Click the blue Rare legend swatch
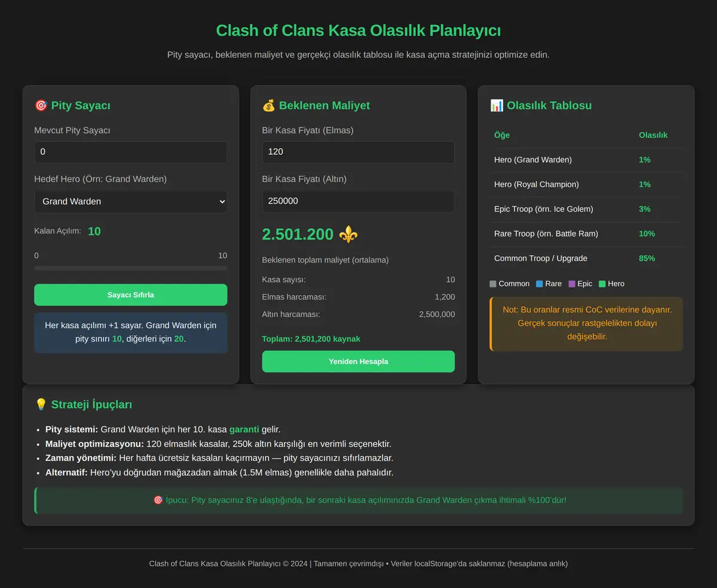 (x=540, y=284)
